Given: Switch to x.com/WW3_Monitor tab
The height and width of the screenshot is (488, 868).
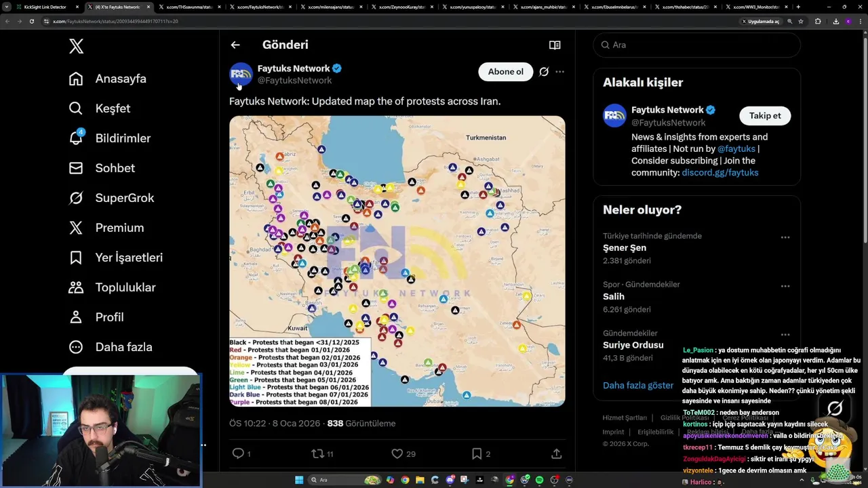Looking at the screenshot, I should [x=756, y=7].
